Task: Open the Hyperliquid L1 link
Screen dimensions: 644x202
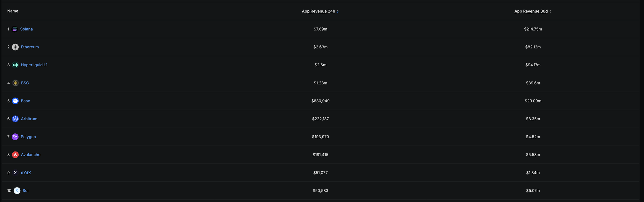Action: point(34,65)
